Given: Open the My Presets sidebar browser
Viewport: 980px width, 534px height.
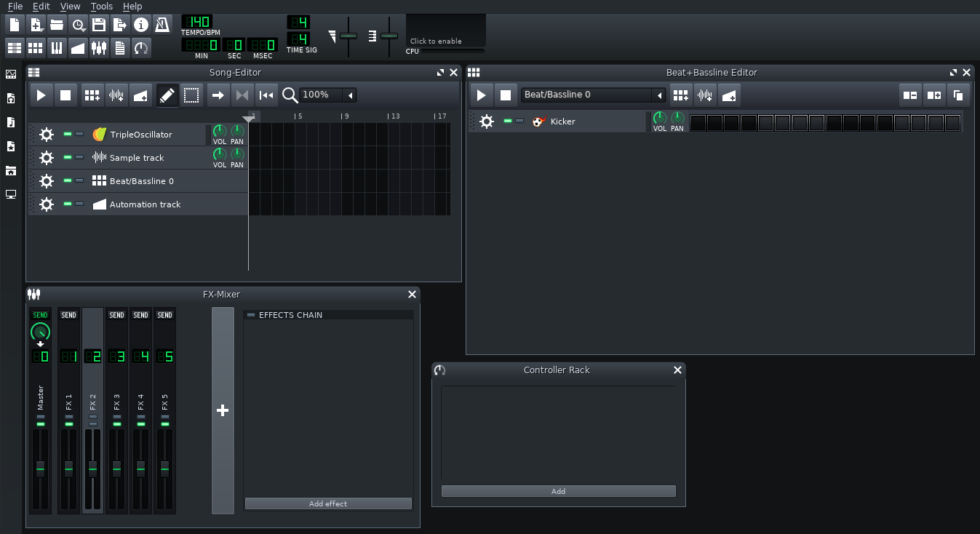Looking at the screenshot, I should (x=11, y=146).
